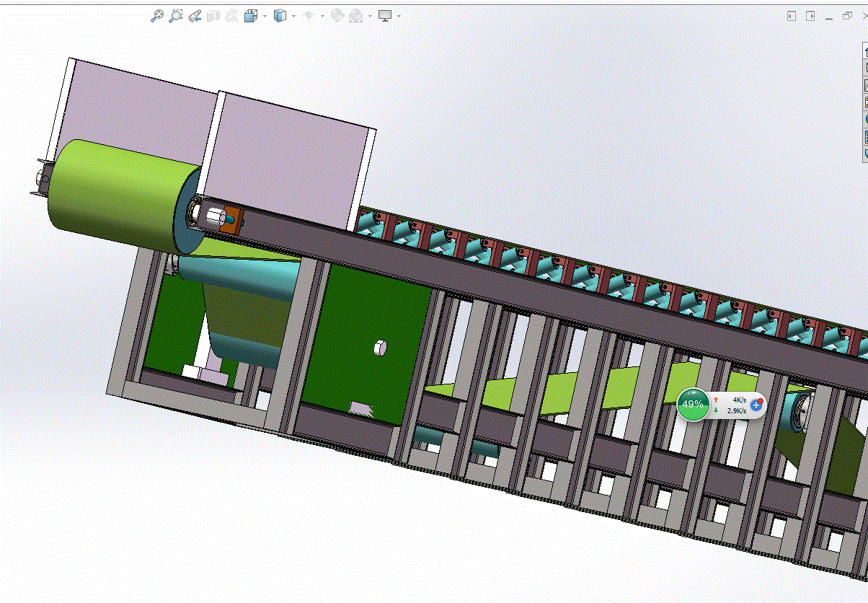The image size is (868, 603).
Task: Expand the View Settings dropdown arrow
Action: 399,16
